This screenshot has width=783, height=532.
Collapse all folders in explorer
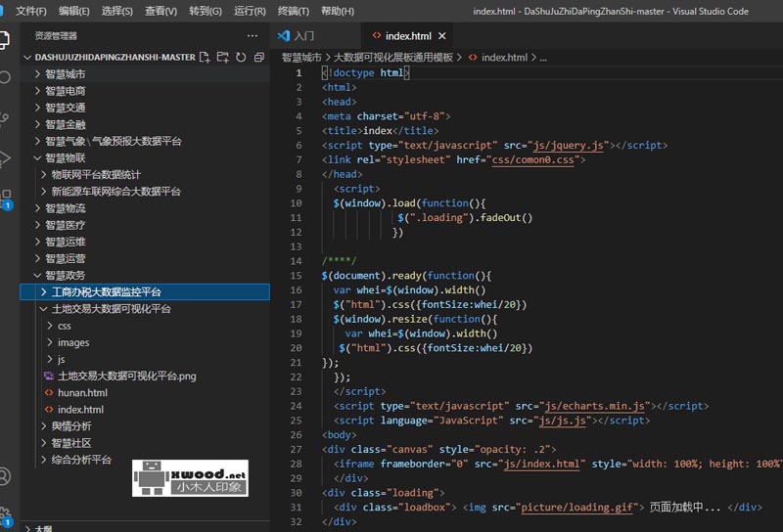point(258,57)
